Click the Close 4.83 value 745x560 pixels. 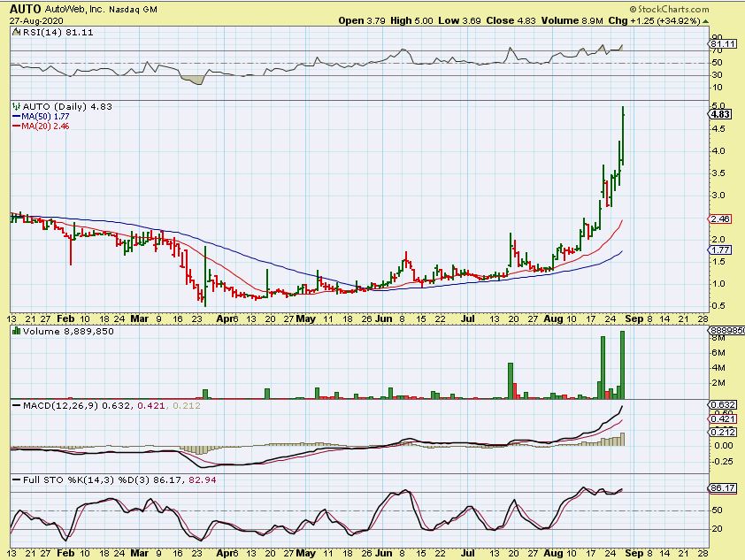(511, 21)
